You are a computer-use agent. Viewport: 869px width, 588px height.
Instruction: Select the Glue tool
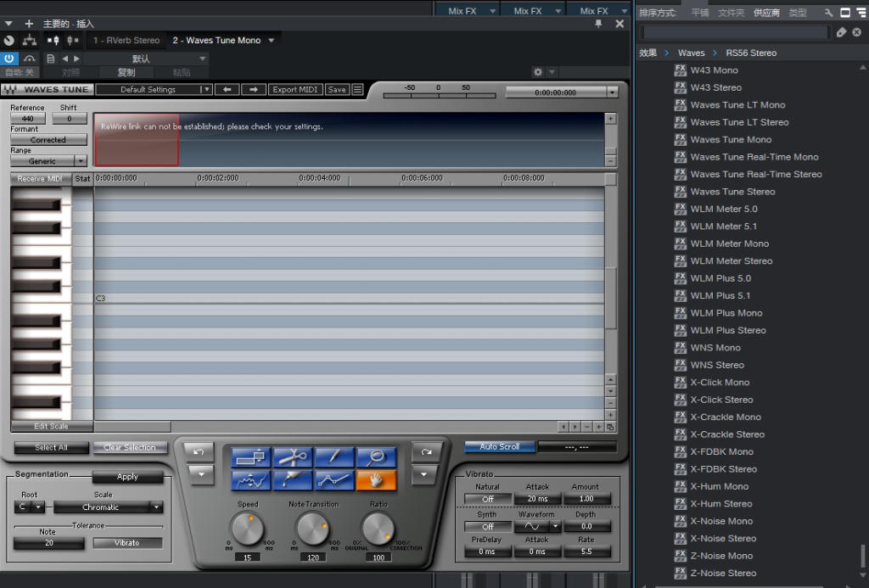point(293,480)
